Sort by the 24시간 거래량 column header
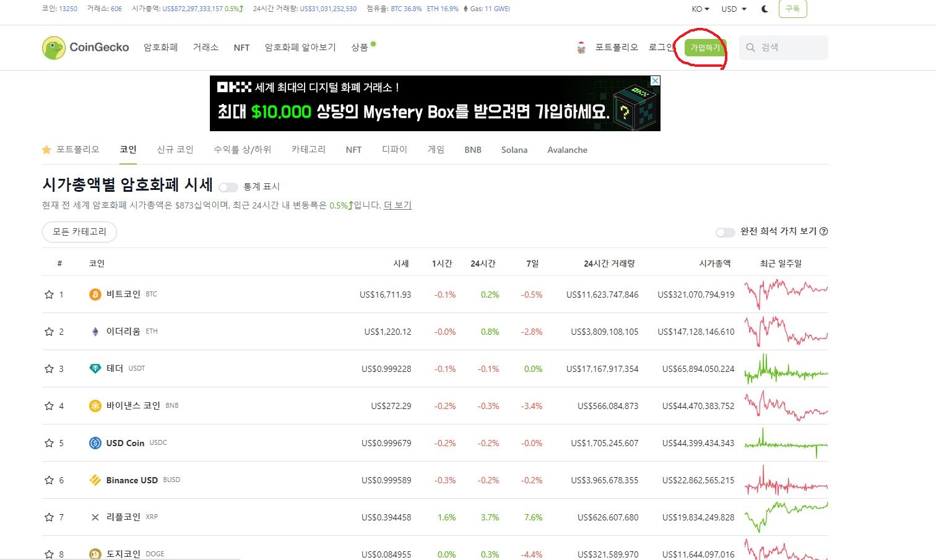936x560 pixels. click(609, 264)
